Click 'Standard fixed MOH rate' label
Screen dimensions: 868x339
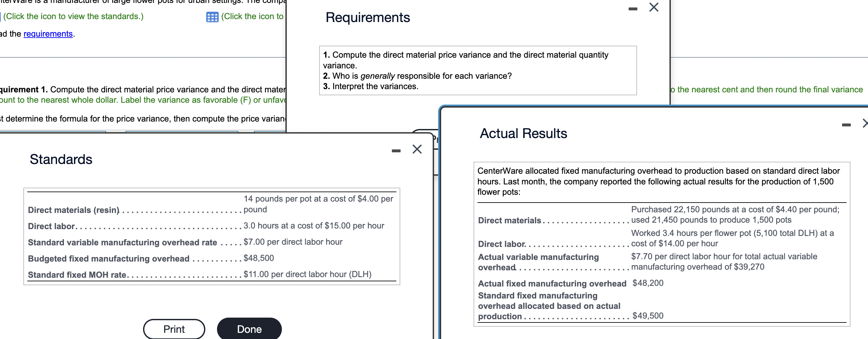(77, 275)
